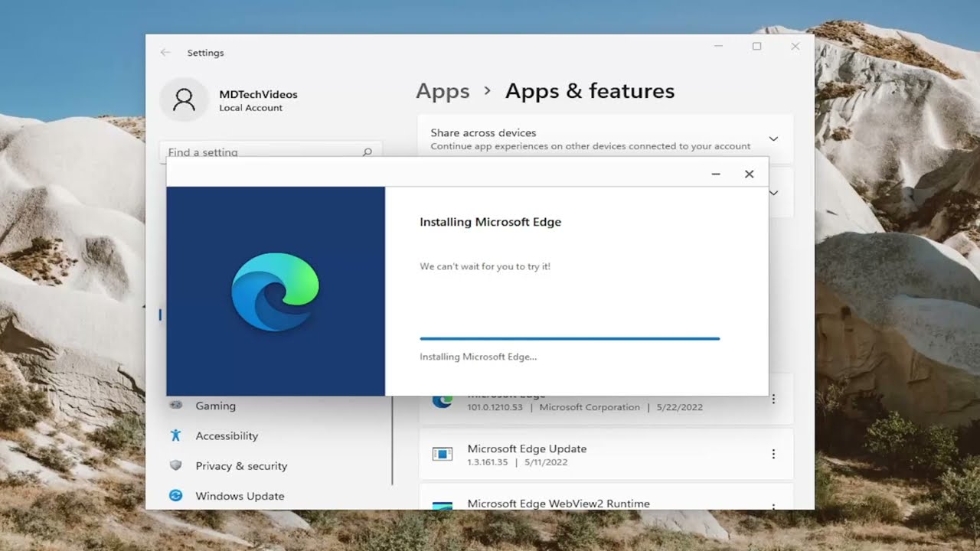Click the search magnifier in Find a setting
The width and height of the screenshot is (980, 551).
367,152
